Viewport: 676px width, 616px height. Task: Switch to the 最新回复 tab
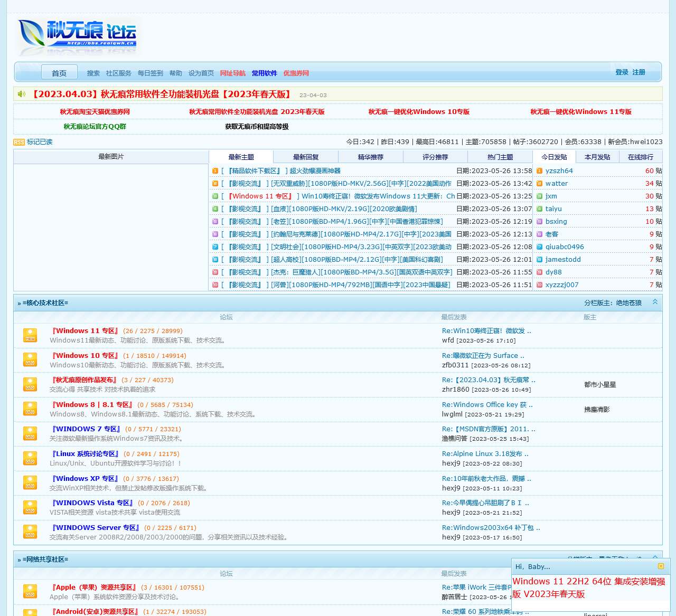tap(306, 157)
